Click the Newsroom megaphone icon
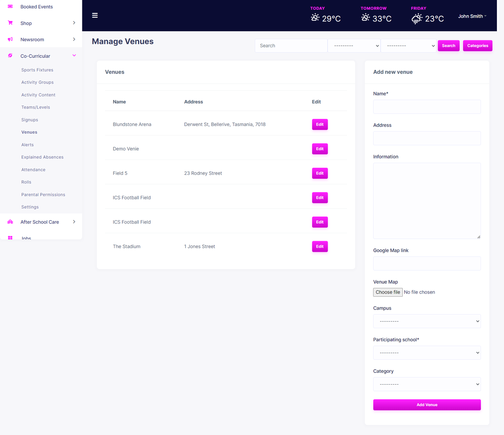The image size is (504, 435). tap(10, 39)
